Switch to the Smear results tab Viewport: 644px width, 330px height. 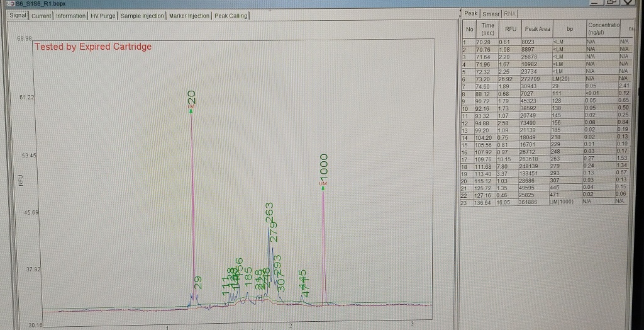pos(490,13)
